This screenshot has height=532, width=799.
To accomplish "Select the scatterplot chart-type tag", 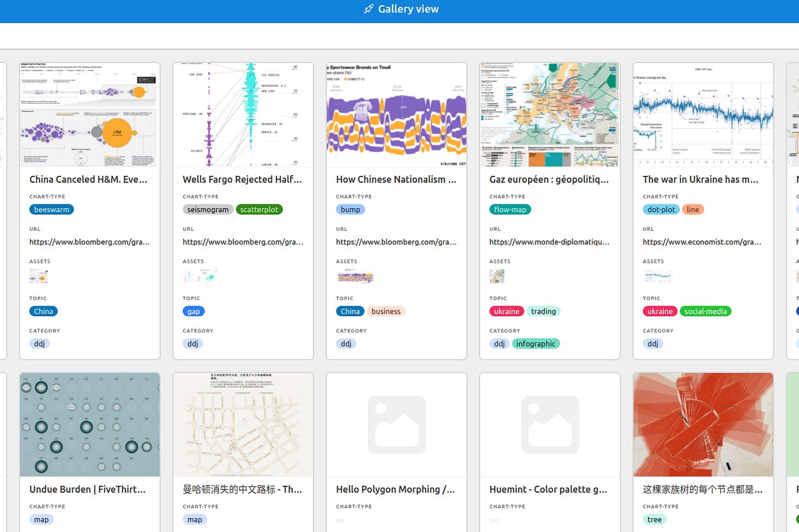I will [x=259, y=210].
